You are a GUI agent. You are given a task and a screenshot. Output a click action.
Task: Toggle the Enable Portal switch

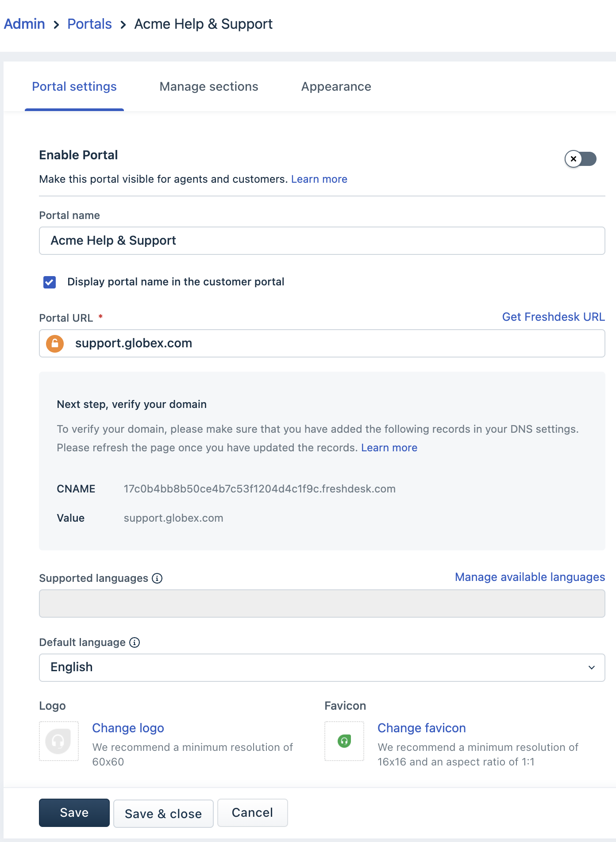tap(580, 159)
